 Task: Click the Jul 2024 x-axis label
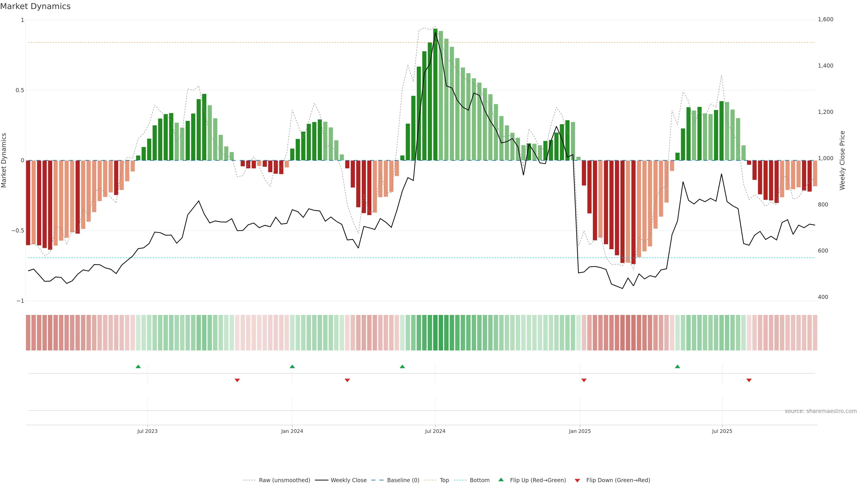tap(435, 431)
